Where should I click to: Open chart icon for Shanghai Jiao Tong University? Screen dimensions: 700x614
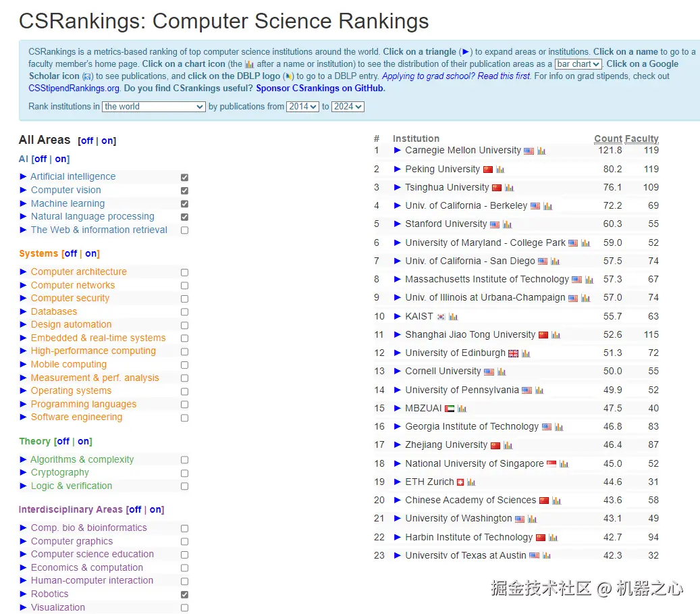tap(556, 335)
